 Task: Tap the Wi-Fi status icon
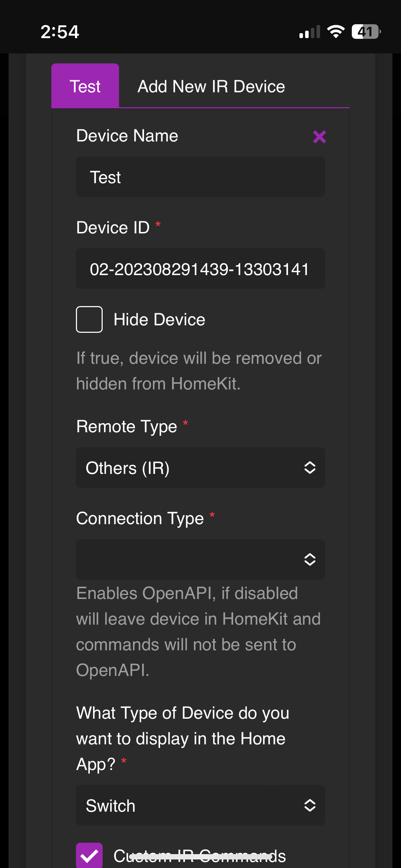pyautogui.click(x=335, y=32)
